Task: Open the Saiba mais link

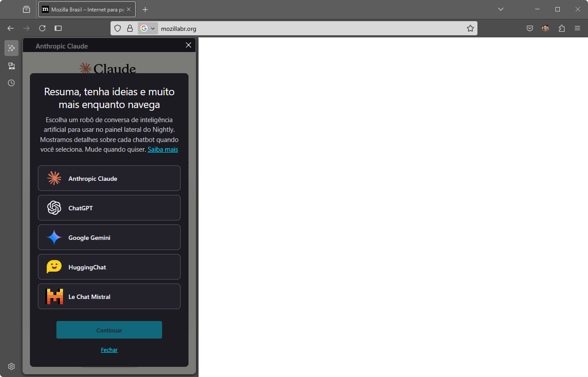Action: click(x=163, y=149)
